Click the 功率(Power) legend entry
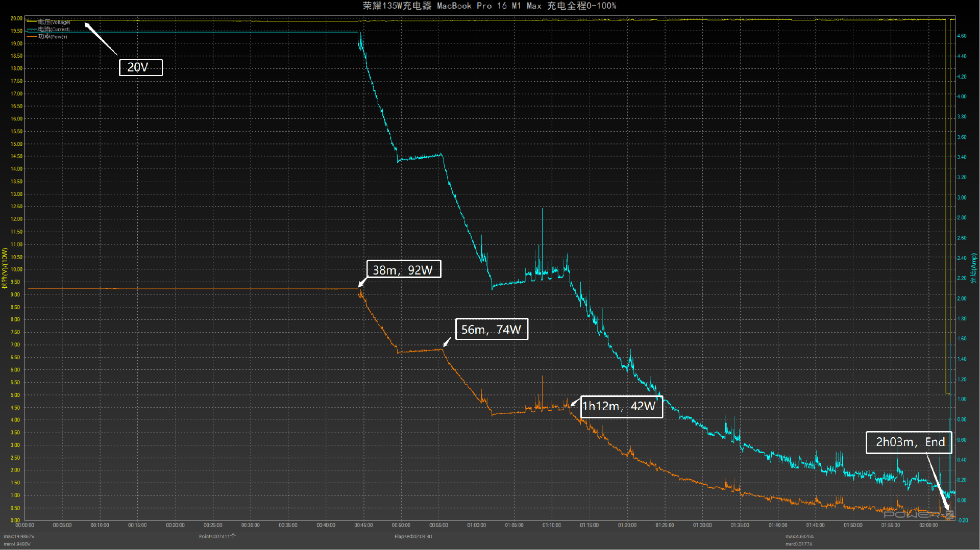 (x=53, y=36)
